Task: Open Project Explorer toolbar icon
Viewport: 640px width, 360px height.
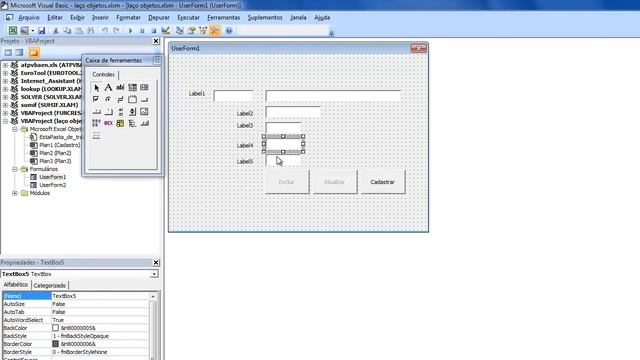Action: [x=179, y=31]
